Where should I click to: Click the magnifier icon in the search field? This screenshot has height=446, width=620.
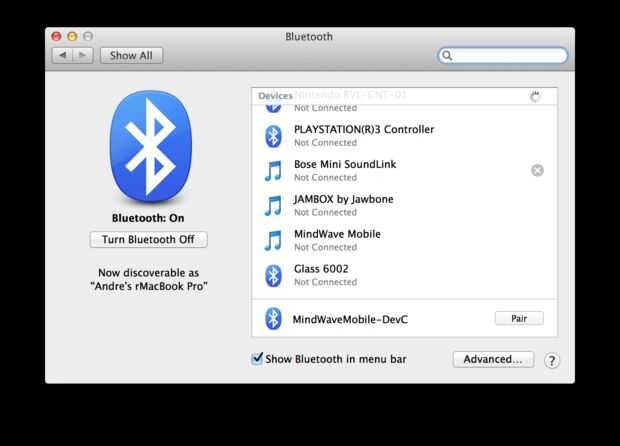click(447, 55)
